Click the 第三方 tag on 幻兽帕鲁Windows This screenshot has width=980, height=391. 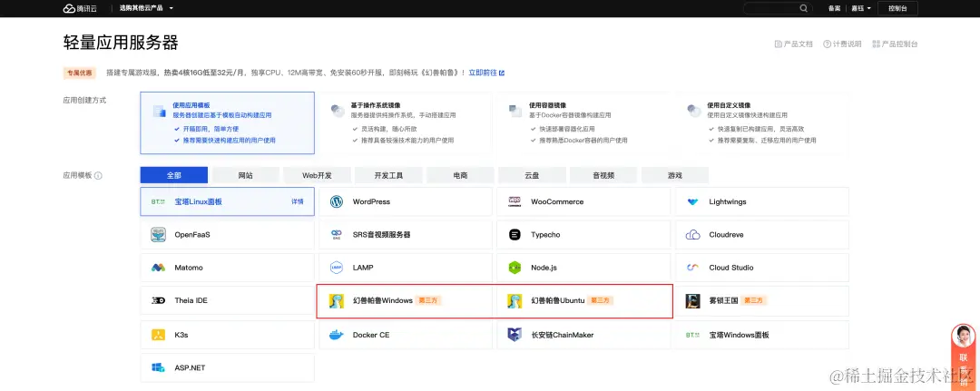coord(428,300)
